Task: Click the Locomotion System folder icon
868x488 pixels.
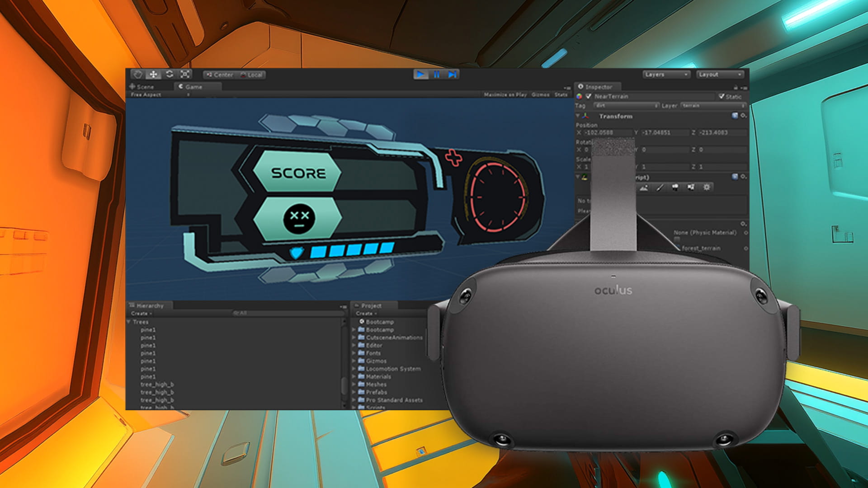Action: (x=361, y=368)
